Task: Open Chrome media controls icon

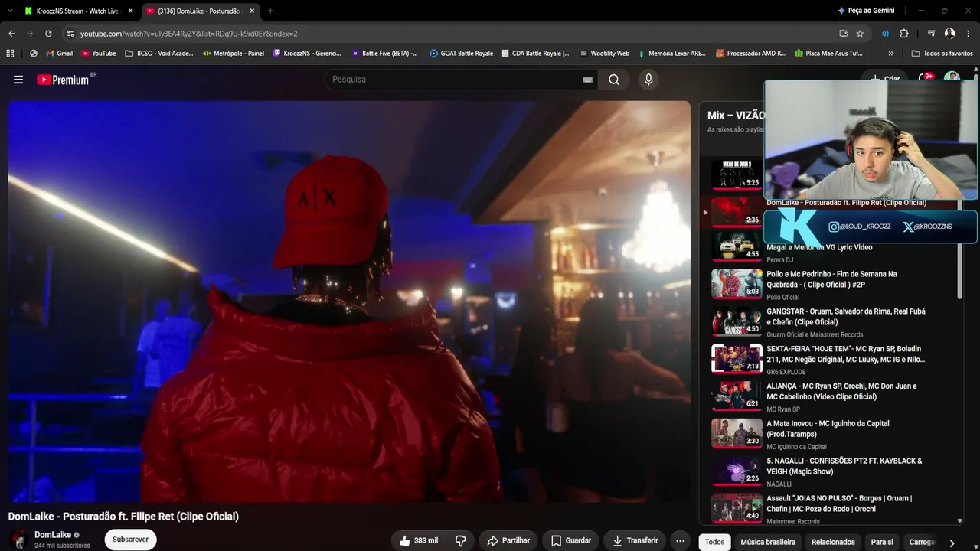Action: pyautogui.click(x=931, y=34)
